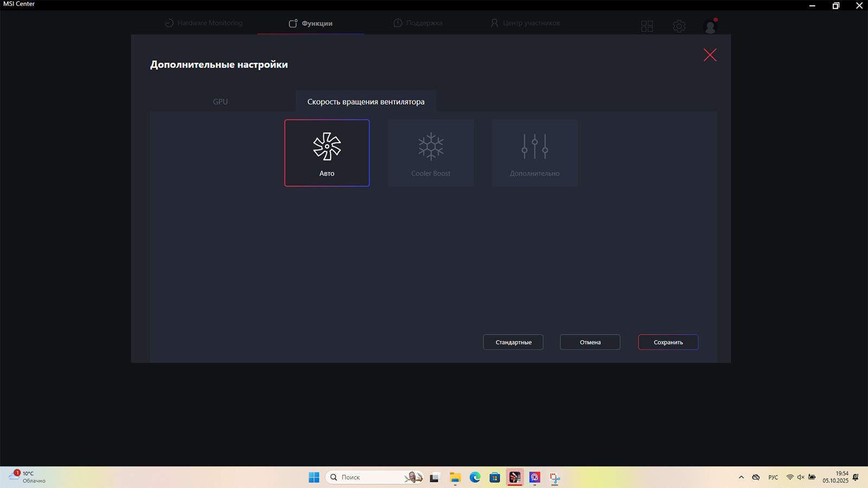Reset with the Стандартные button
Image resolution: width=868 pixels, height=488 pixels.
coord(513,342)
